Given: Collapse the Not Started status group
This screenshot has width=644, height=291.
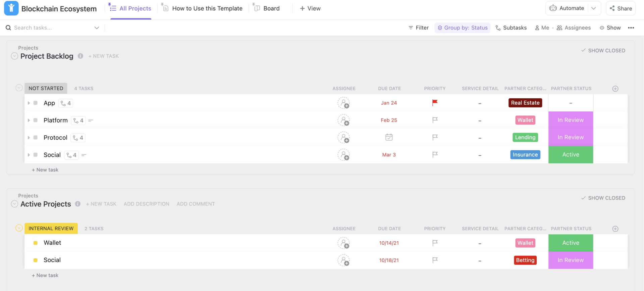Looking at the screenshot, I should coord(19,88).
